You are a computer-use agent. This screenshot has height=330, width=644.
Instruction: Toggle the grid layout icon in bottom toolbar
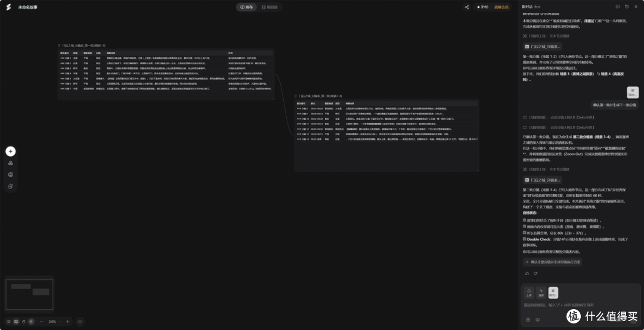click(x=8, y=322)
